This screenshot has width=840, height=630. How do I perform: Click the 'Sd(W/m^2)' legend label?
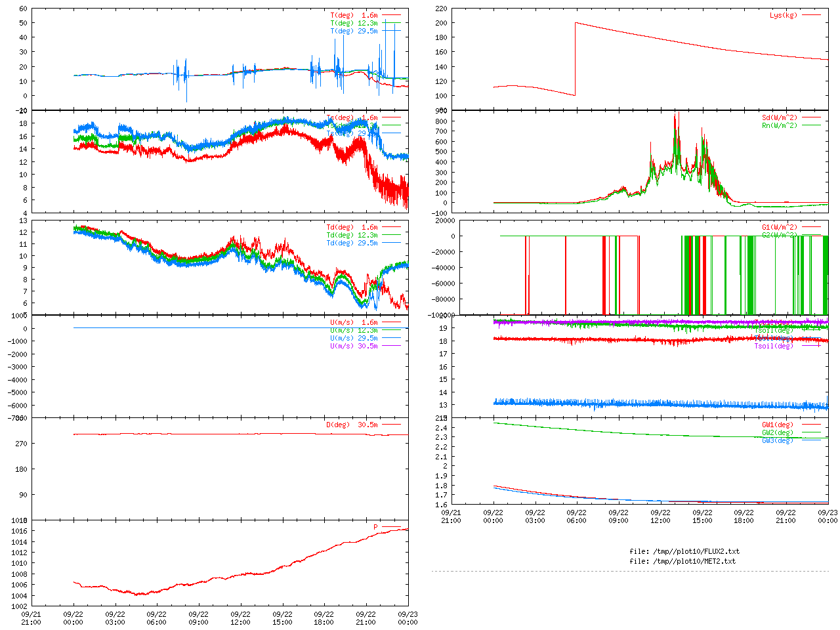[780, 117]
